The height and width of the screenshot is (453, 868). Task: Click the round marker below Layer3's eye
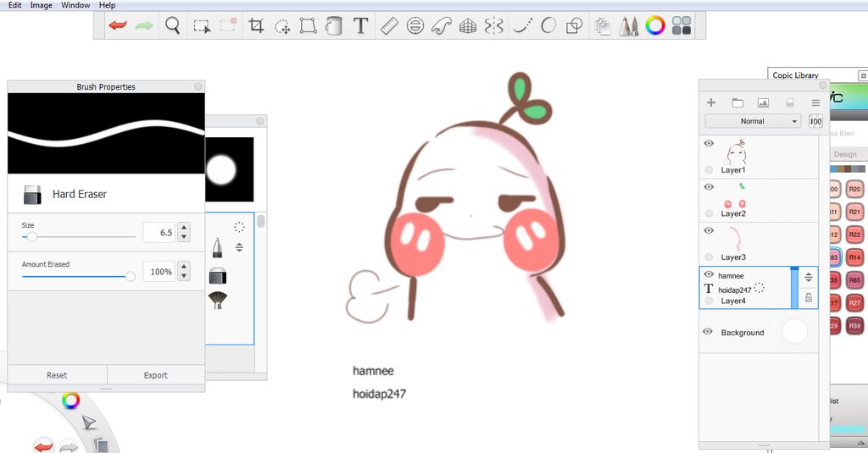(709, 257)
